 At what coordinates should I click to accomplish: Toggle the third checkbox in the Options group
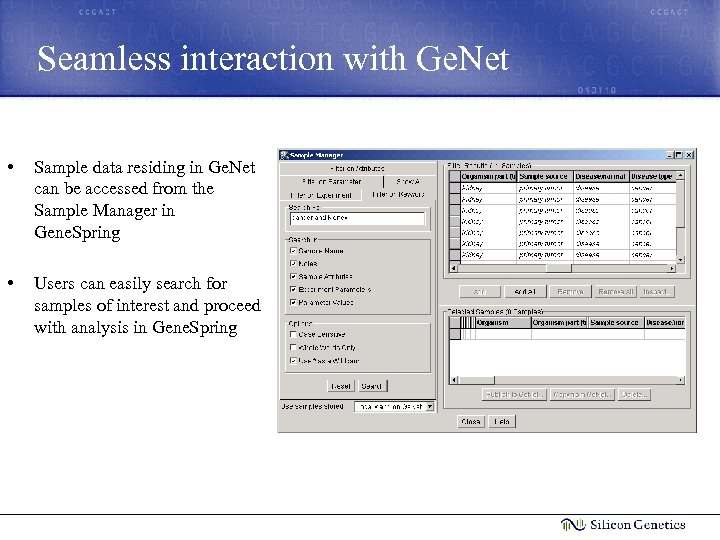point(293,360)
